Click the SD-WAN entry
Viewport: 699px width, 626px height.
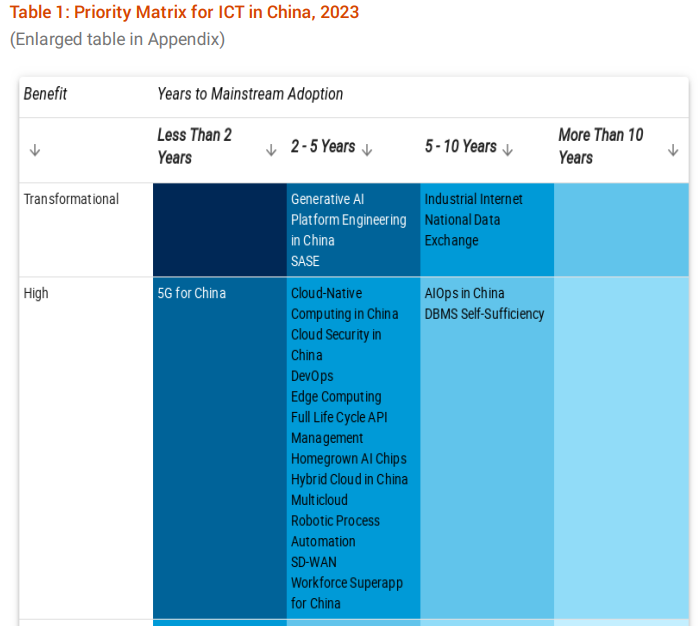314,562
